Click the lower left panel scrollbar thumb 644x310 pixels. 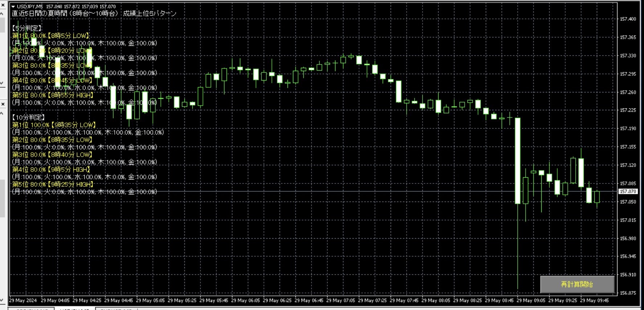click(2, 198)
